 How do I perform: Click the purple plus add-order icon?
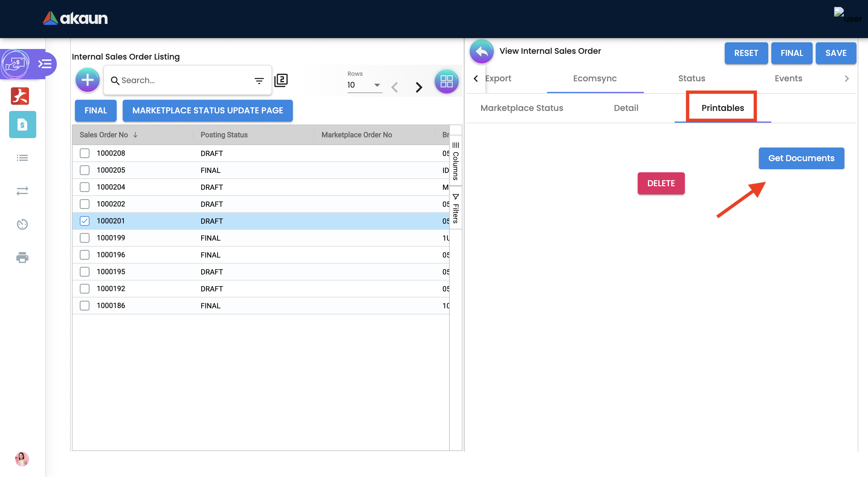(87, 80)
